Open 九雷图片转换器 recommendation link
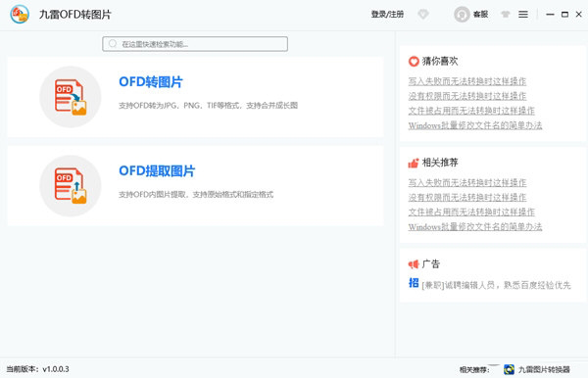The height and width of the screenshot is (378, 588). pos(544,370)
